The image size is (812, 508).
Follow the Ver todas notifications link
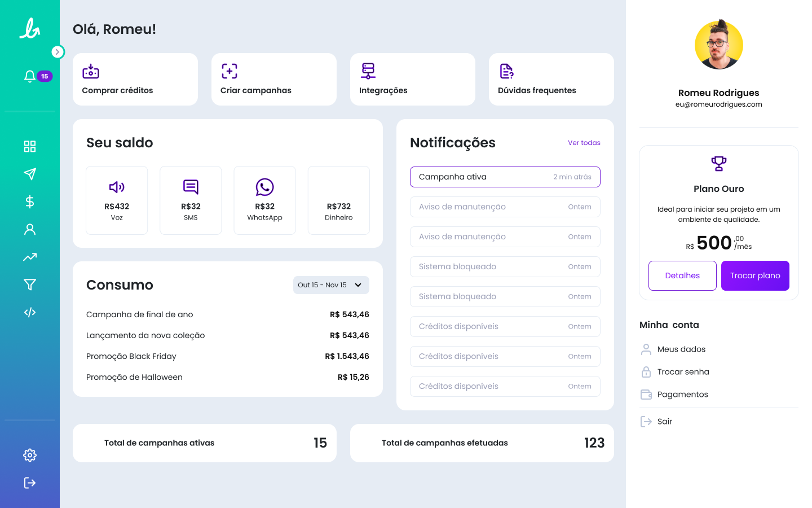[584, 143]
